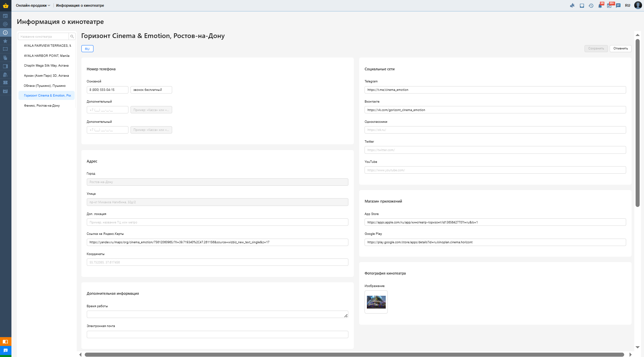The height and width of the screenshot is (357, 644).
Task: Open the blue smiley chat support button
Action: click(5, 350)
